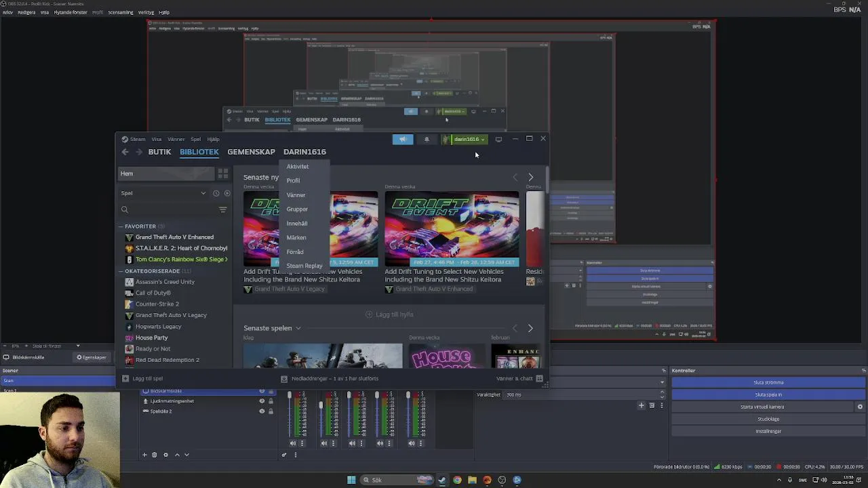Add a scene transition with plus icon
The image size is (868, 488).
(x=641, y=405)
